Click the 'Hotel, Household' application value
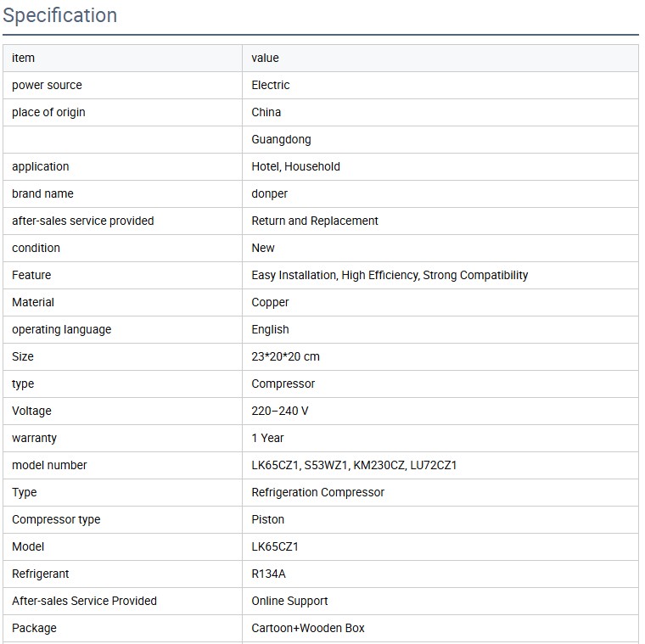 pos(295,166)
